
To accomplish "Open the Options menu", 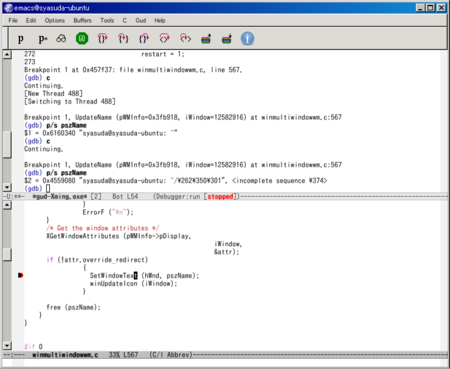I will (55, 21).
